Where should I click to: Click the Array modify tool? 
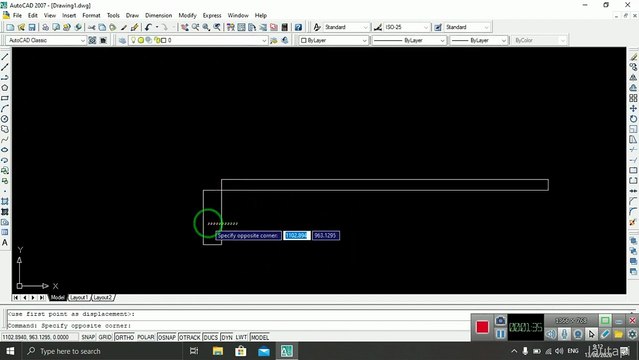[633, 98]
